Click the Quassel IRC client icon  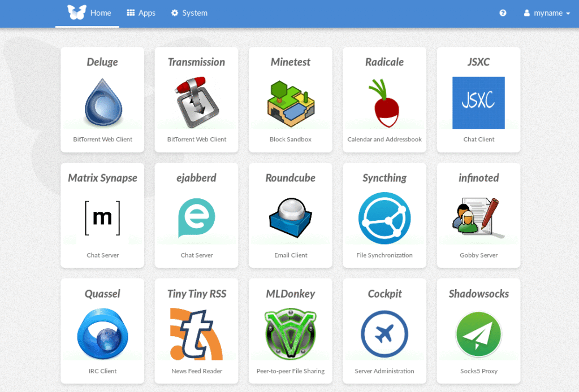pyautogui.click(x=102, y=334)
